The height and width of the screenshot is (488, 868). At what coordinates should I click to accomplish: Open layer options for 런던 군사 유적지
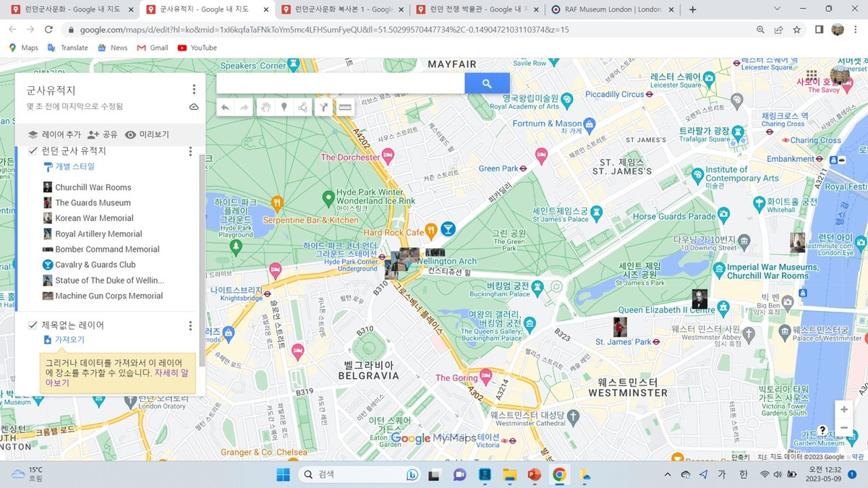click(x=191, y=151)
